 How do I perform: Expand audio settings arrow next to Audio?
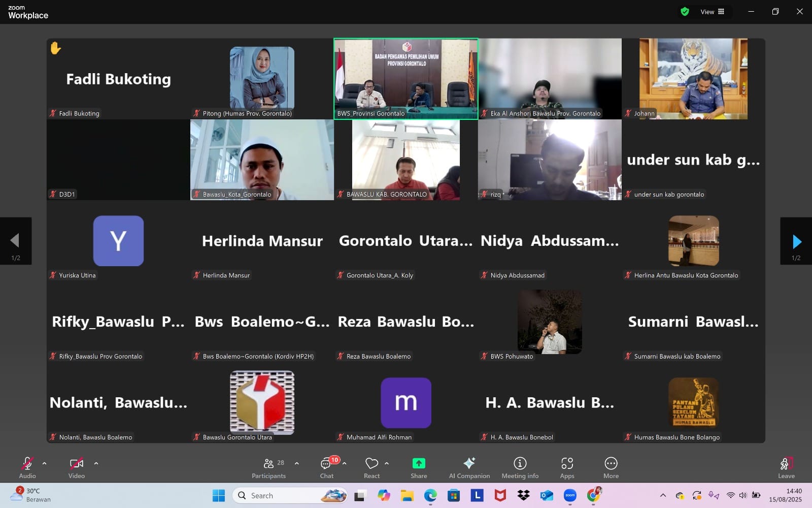[45, 463]
